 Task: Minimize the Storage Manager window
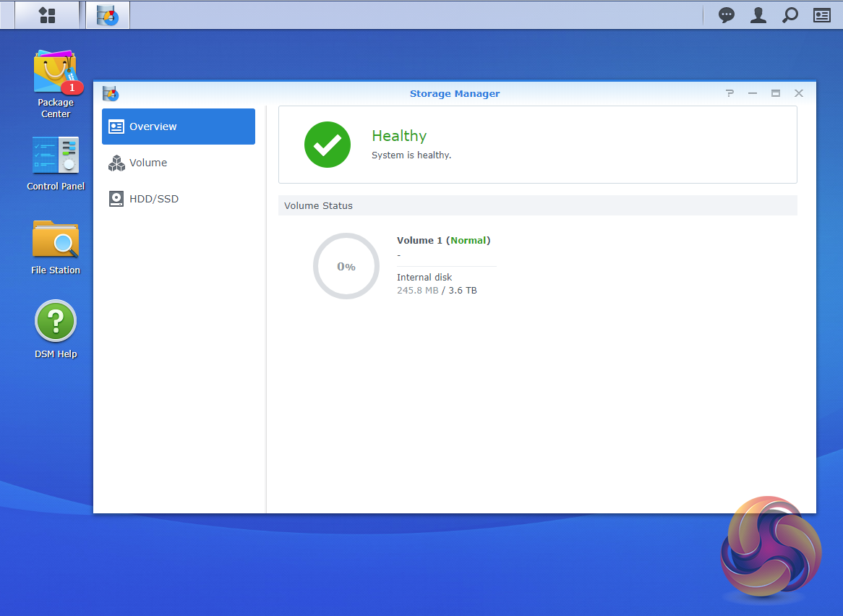(753, 93)
